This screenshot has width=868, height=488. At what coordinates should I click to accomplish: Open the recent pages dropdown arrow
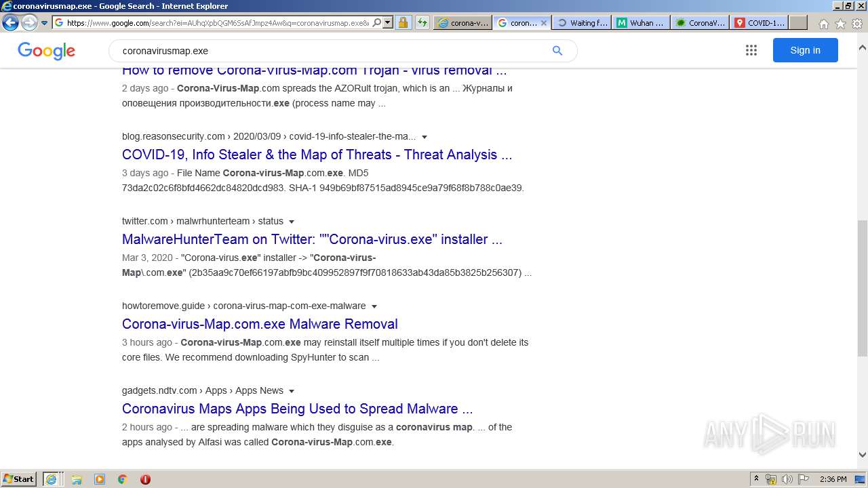coord(45,23)
